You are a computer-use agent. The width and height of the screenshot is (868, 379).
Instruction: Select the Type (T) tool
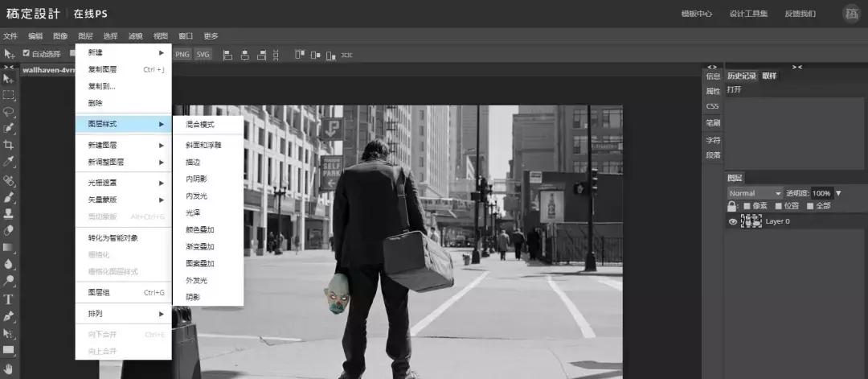pyautogui.click(x=9, y=299)
